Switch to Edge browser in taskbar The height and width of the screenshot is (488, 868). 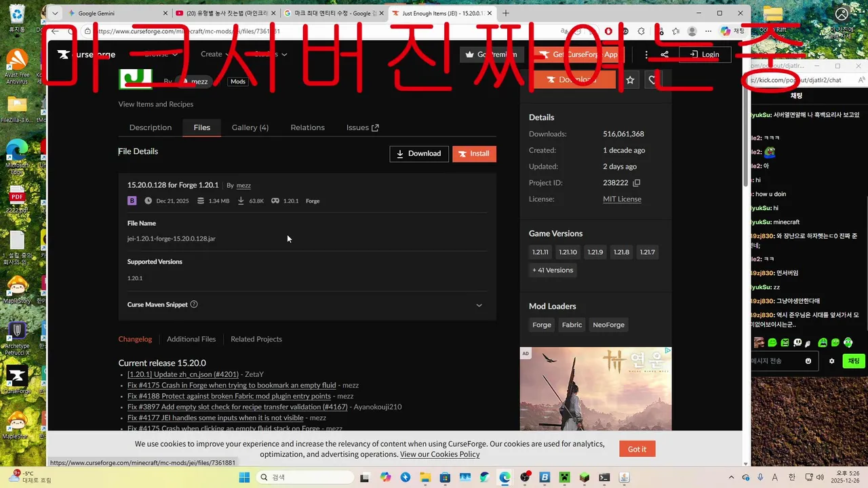(505, 477)
